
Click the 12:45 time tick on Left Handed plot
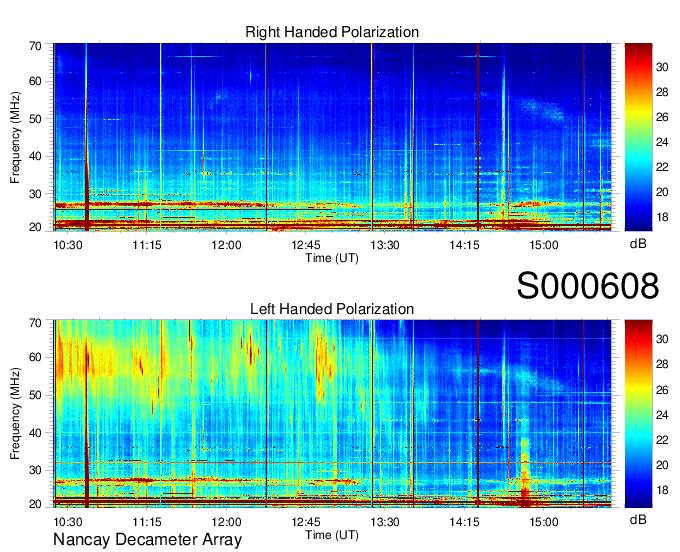tap(306, 522)
